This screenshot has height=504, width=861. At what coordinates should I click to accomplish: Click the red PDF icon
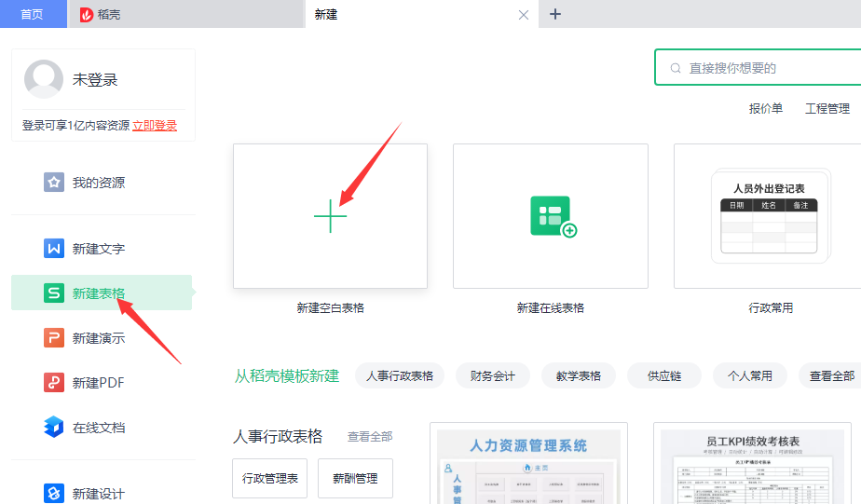pyautogui.click(x=54, y=382)
